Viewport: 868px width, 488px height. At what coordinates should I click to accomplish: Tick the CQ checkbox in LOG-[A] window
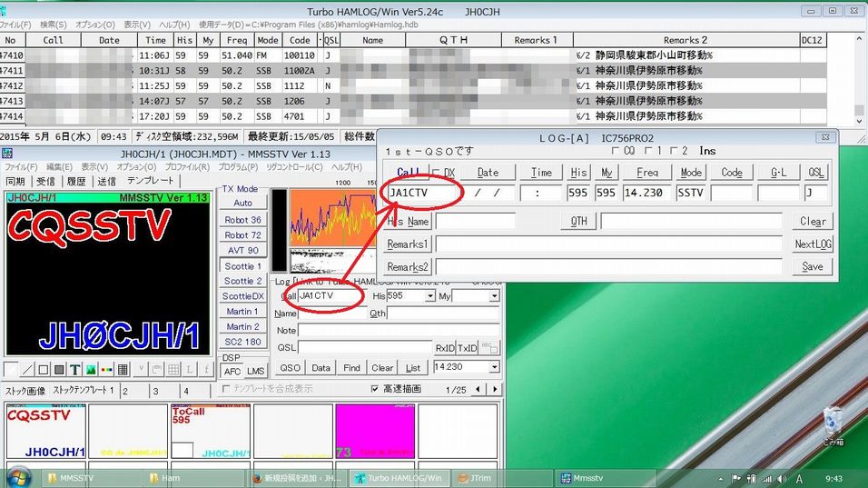(616, 151)
